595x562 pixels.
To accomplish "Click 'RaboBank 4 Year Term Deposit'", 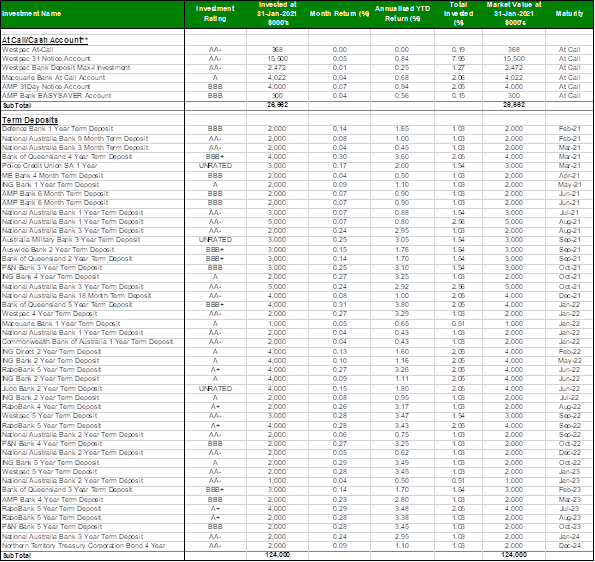I will click(x=52, y=407).
